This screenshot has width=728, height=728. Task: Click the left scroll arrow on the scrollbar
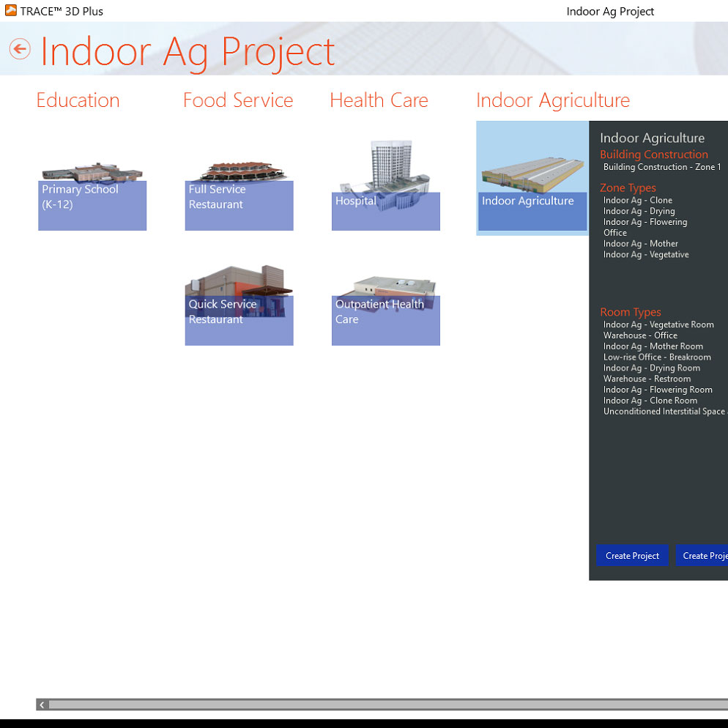pos(42,705)
